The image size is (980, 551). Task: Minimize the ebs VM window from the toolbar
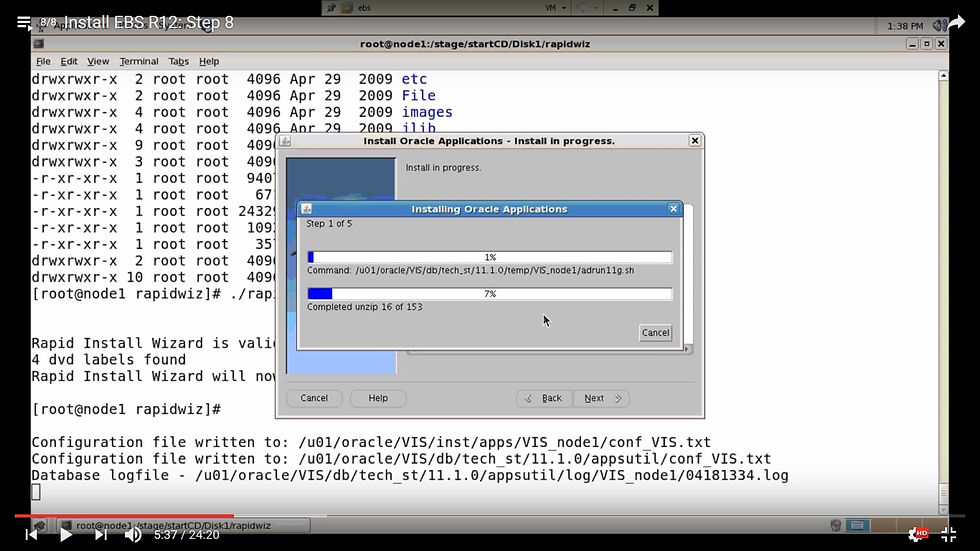tap(615, 7)
